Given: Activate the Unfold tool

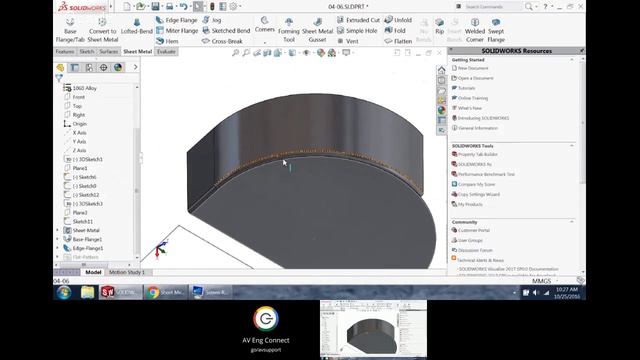Looking at the screenshot, I should 398,20.
